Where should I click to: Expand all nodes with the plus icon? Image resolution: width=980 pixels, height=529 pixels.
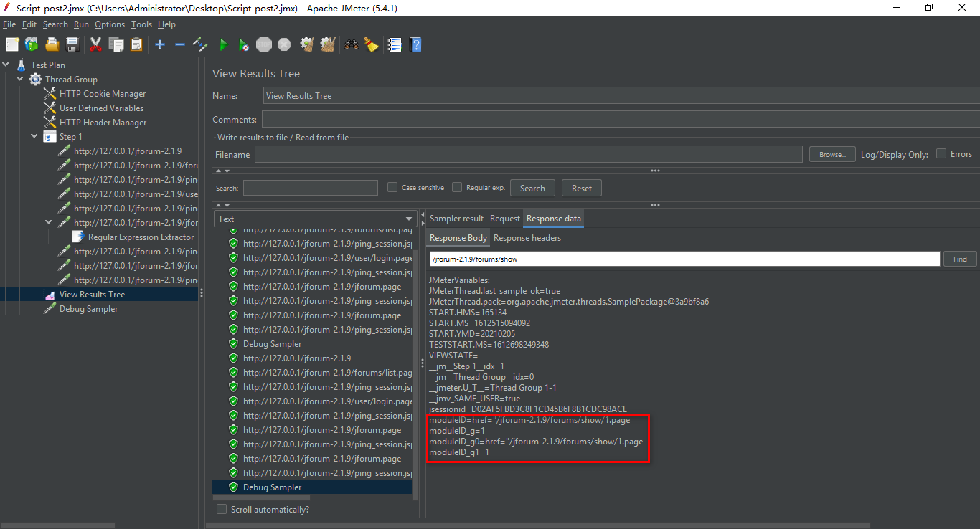160,44
